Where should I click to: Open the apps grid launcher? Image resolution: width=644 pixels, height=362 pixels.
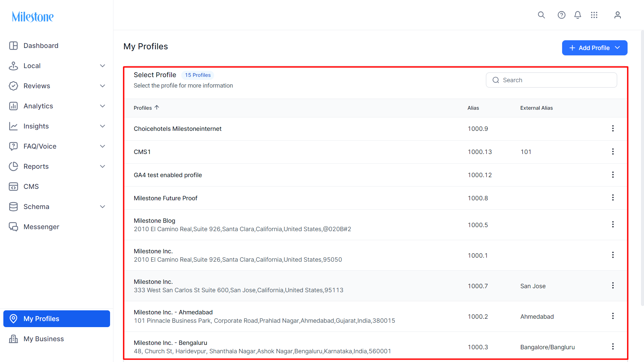click(594, 15)
